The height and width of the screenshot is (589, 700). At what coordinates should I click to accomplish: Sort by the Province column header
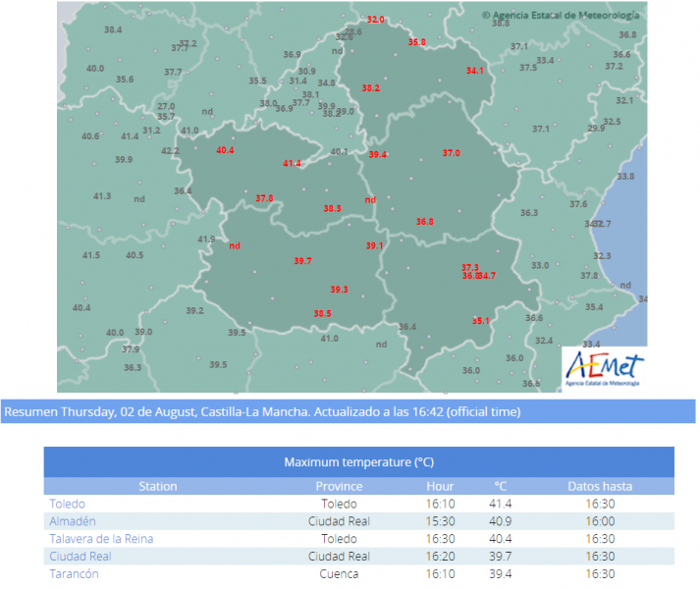(339, 486)
